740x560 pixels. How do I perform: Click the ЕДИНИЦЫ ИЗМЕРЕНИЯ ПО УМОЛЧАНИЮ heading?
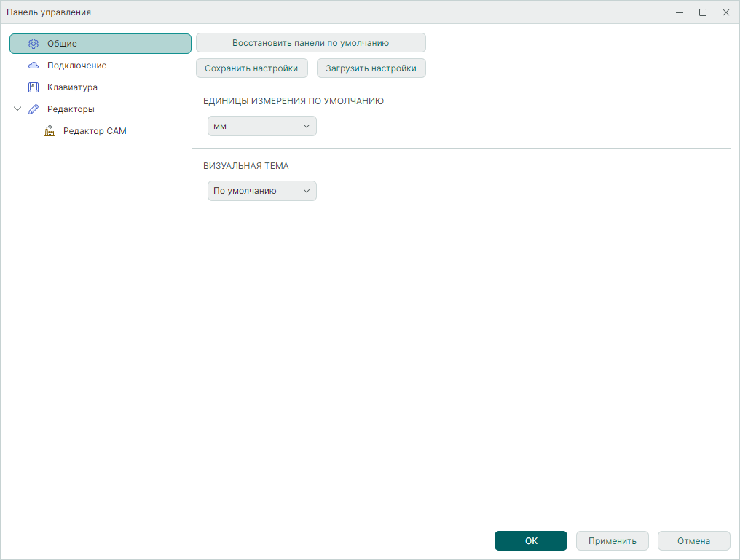click(294, 101)
